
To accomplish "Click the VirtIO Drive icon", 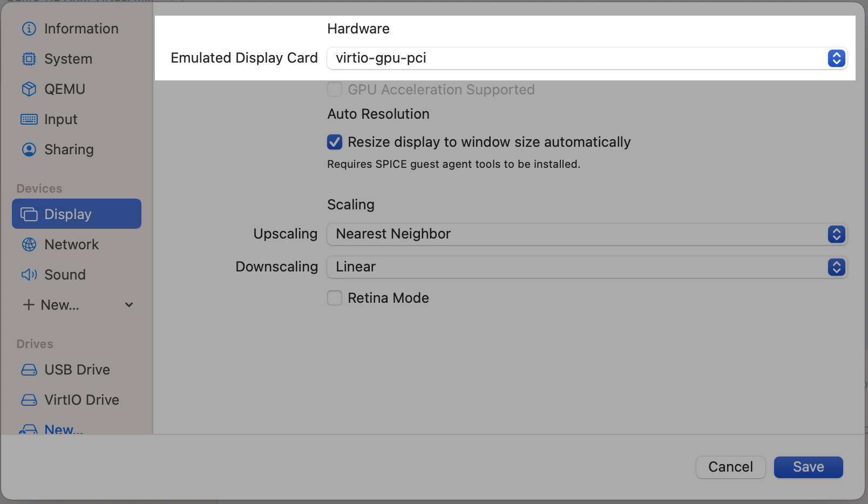I will pos(29,400).
